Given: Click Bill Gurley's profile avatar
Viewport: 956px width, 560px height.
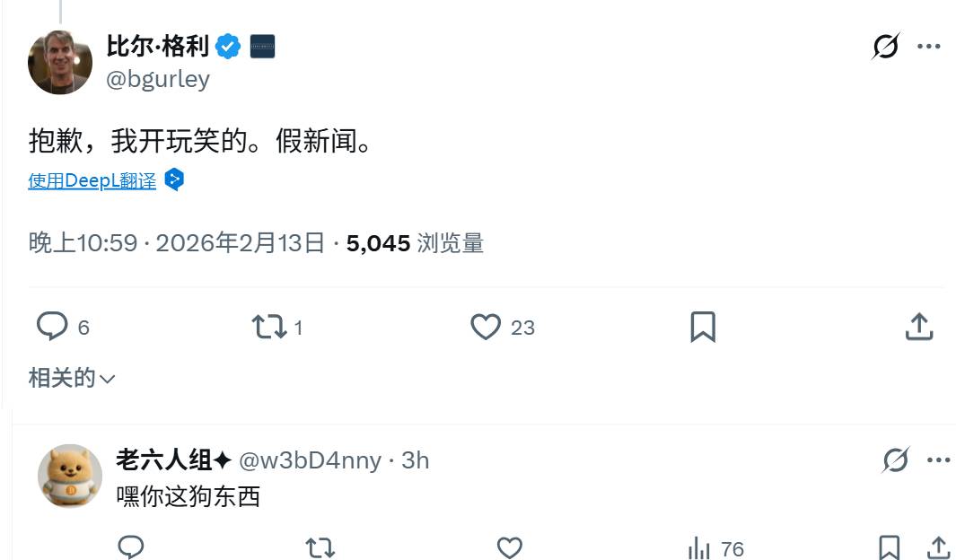Looking at the screenshot, I should click(59, 62).
